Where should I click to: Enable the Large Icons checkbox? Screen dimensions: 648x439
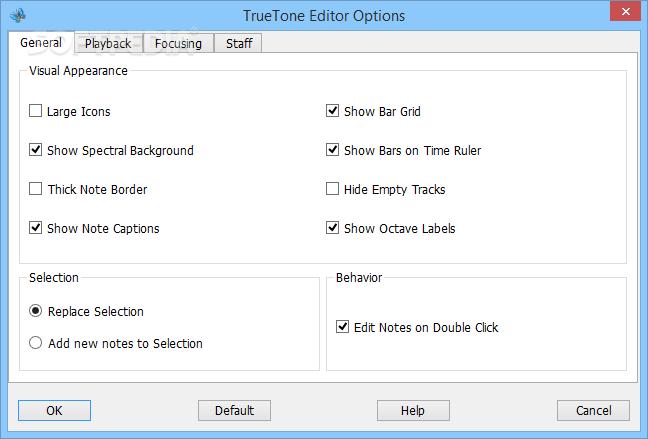(37, 112)
